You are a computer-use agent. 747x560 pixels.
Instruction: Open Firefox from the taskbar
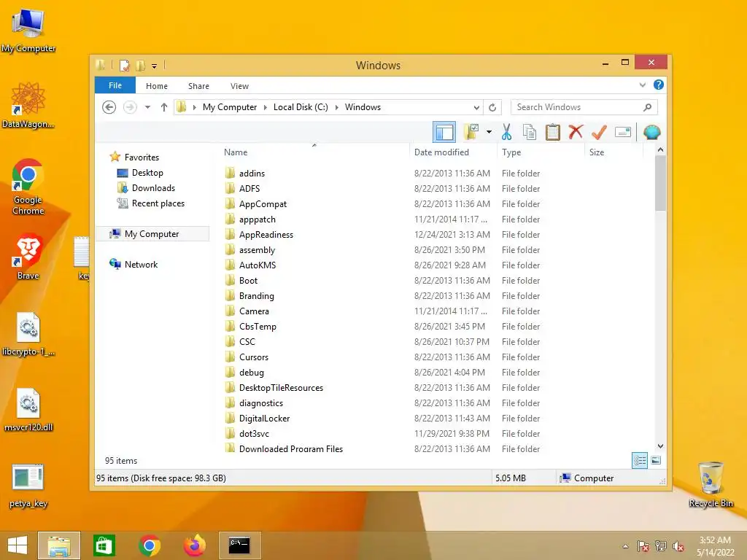point(194,545)
